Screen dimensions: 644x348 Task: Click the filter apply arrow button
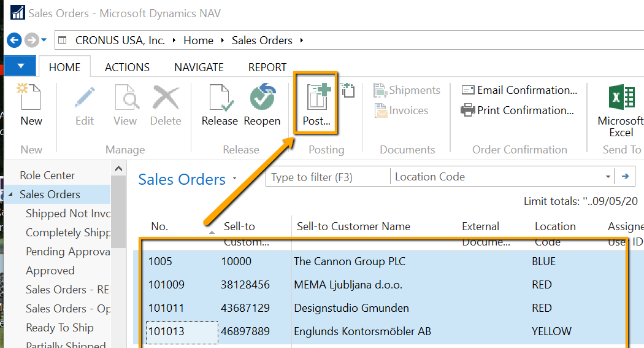click(x=625, y=176)
